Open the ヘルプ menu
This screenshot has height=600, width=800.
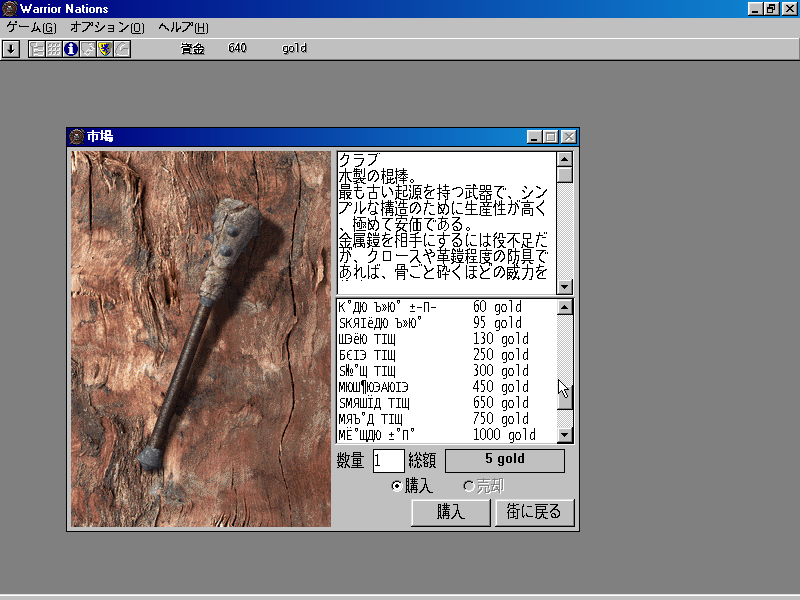pos(183,27)
